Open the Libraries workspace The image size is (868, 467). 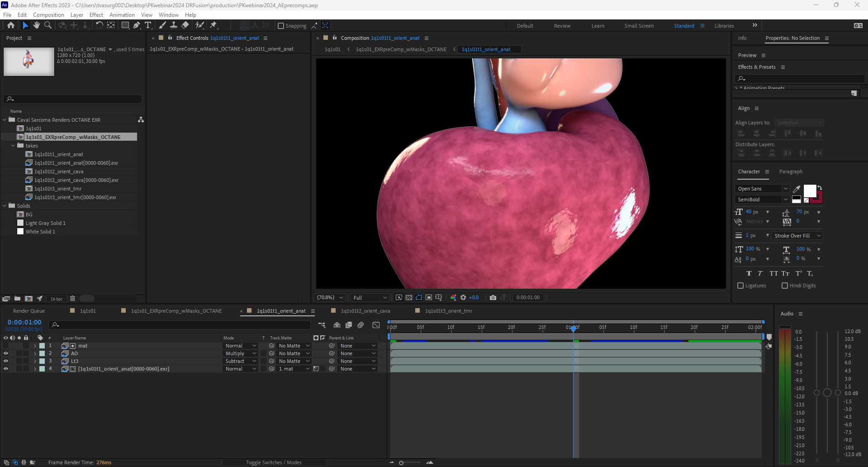(x=724, y=26)
